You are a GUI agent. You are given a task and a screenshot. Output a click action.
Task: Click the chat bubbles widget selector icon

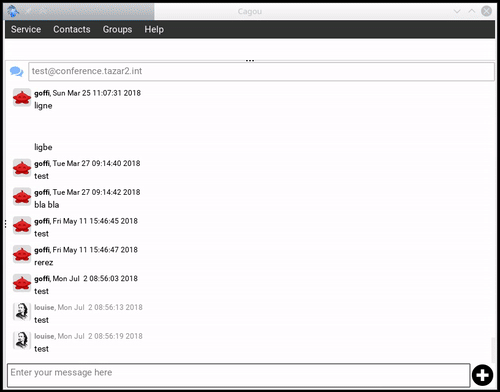(16, 71)
